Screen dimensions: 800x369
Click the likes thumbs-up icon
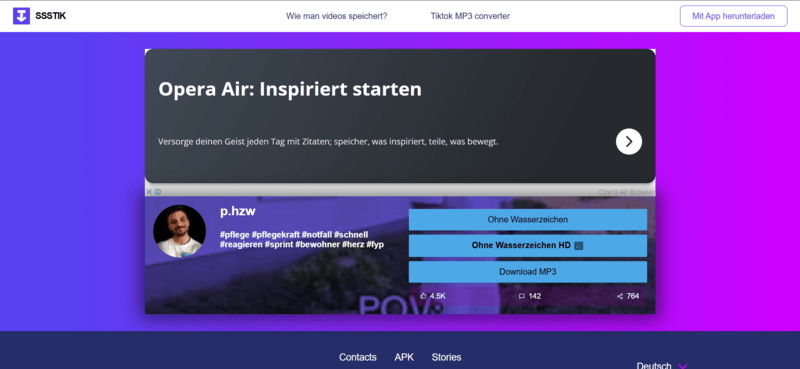423,296
